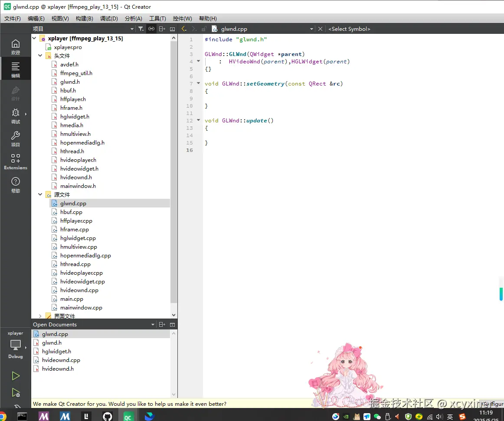Expand the 界面文件 folder

(40, 316)
